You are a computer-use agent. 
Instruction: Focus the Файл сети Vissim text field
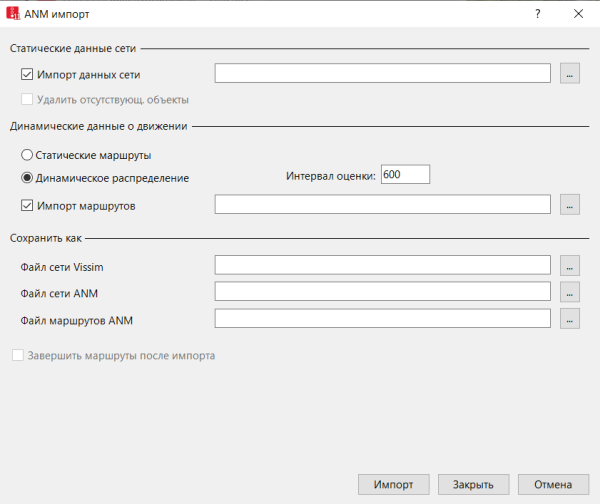pos(383,265)
